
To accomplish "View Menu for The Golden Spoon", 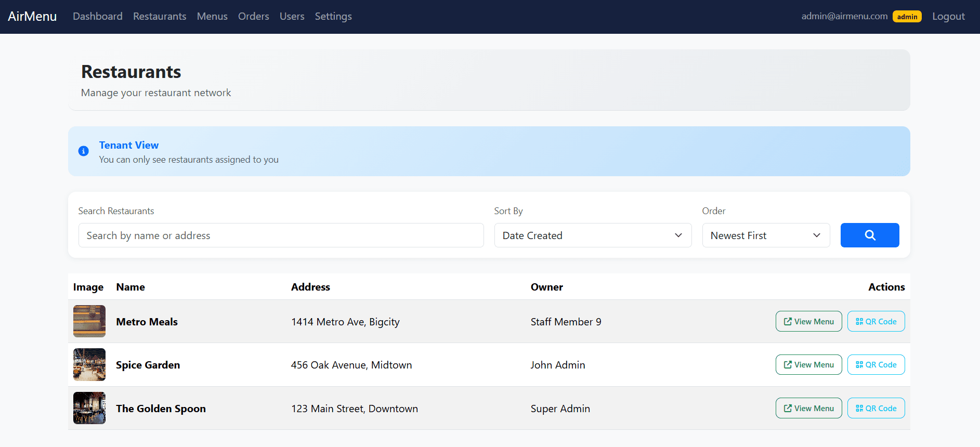I will (808, 409).
